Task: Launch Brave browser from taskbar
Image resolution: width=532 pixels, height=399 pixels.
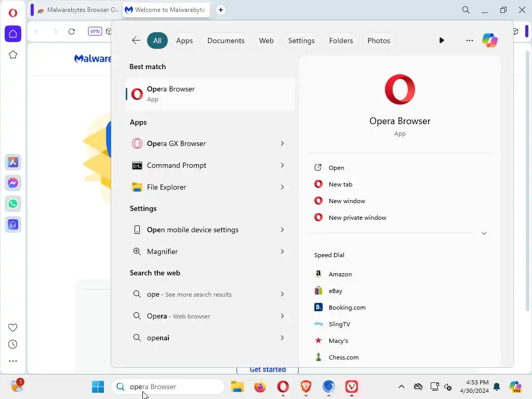Action: [305, 387]
